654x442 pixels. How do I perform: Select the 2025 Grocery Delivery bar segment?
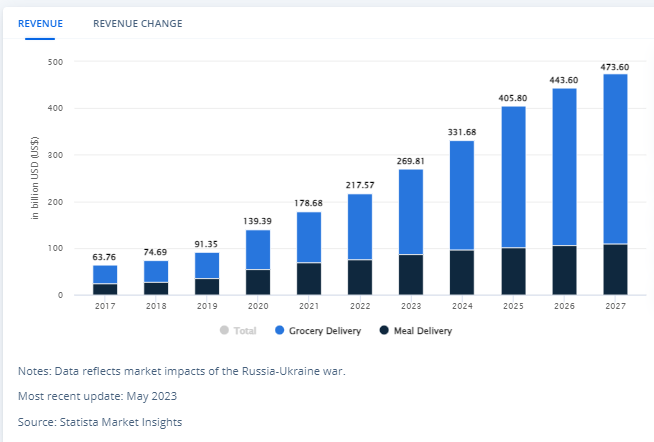coord(513,177)
